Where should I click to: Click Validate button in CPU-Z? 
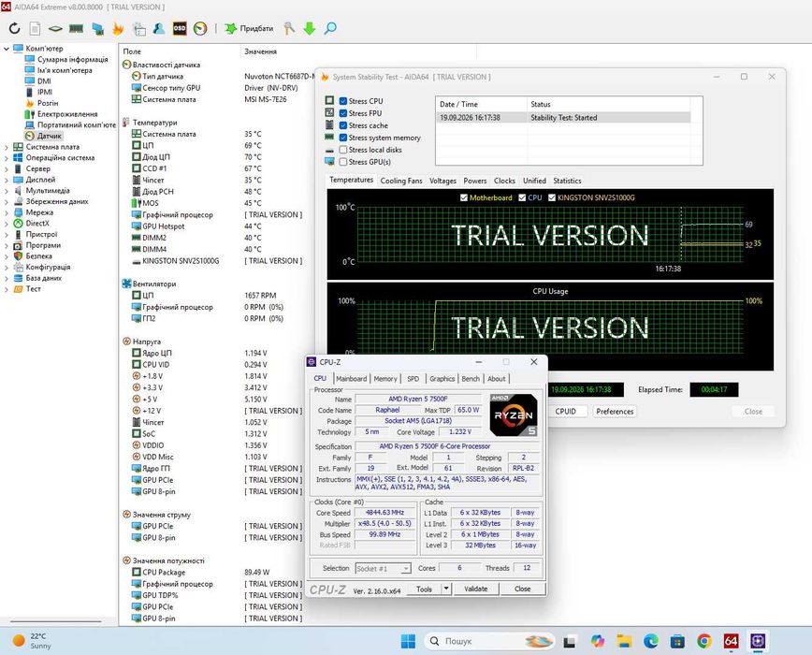click(x=476, y=589)
